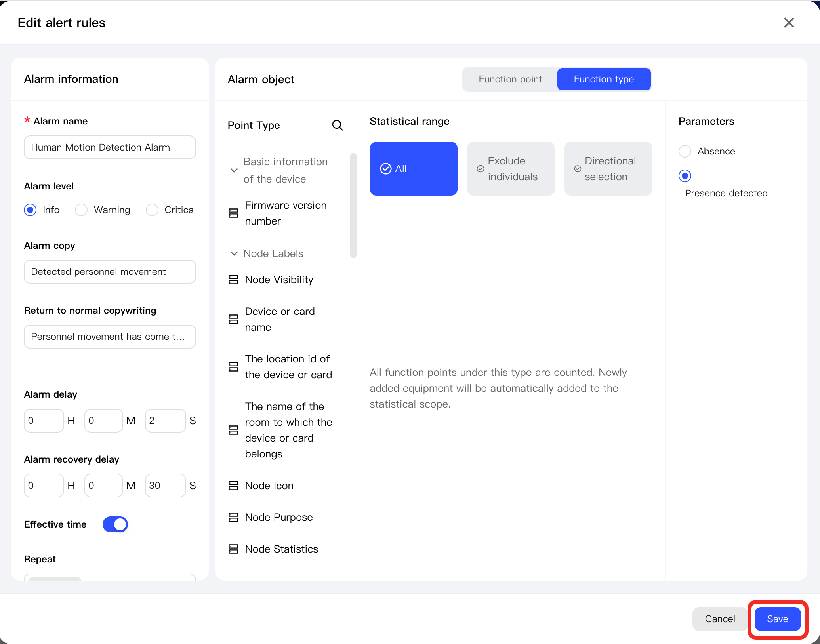Switch to the Function point tab
Screen dimensions: 820x644
(x=510, y=79)
